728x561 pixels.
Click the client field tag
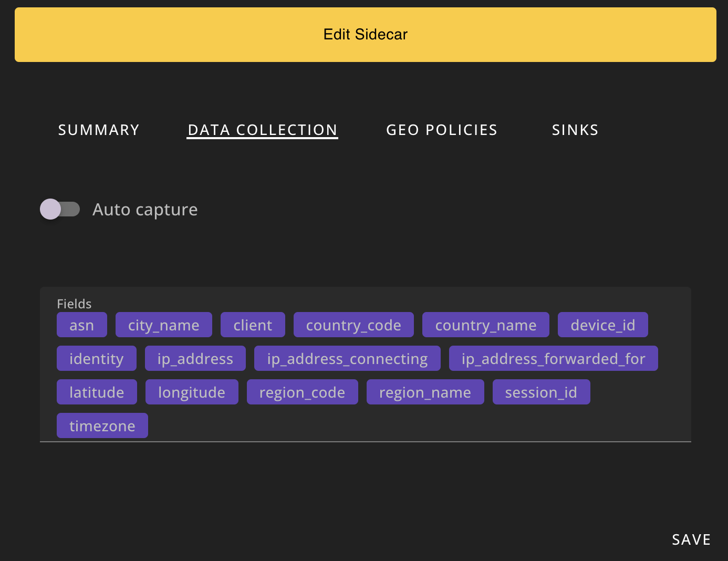pos(253,325)
